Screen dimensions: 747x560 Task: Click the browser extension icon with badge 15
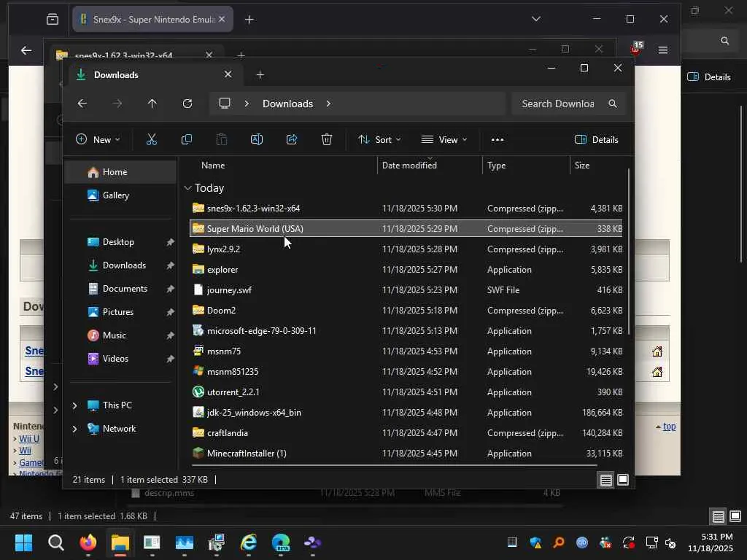[x=636, y=48]
